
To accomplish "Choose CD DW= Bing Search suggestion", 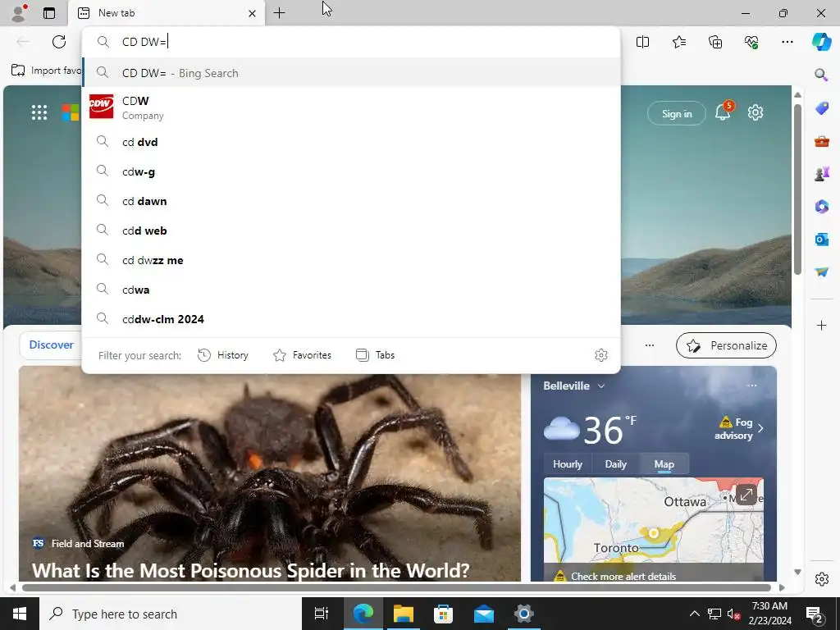I will (x=351, y=73).
